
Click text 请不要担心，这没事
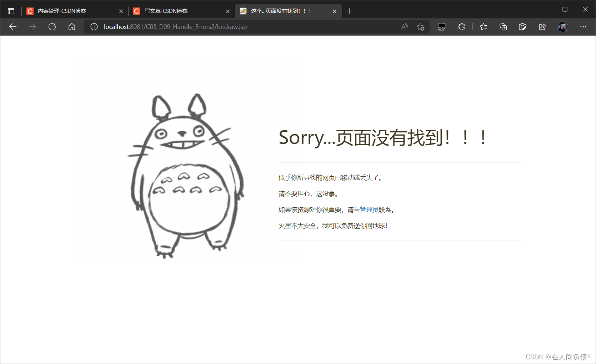pyautogui.click(x=309, y=194)
